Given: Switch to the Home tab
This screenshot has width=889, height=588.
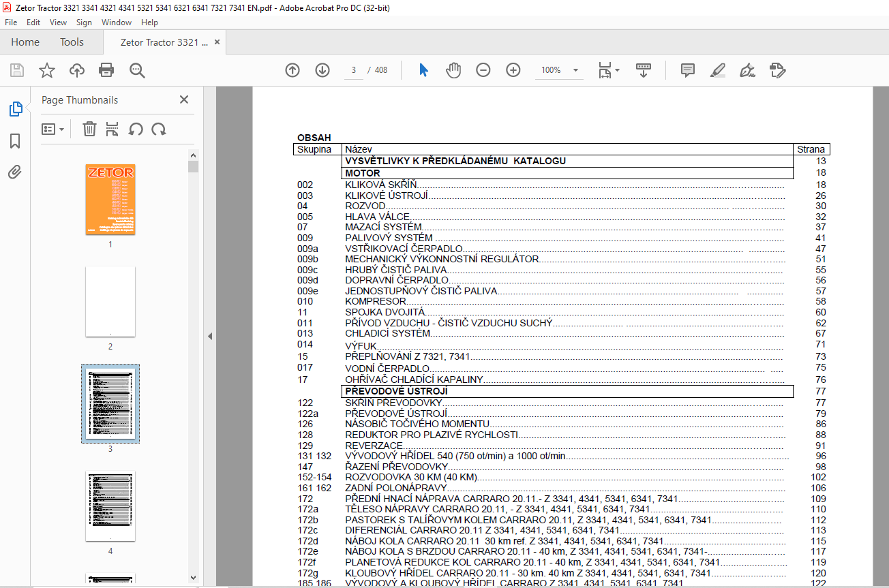Looking at the screenshot, I should (x=25, y=42).
